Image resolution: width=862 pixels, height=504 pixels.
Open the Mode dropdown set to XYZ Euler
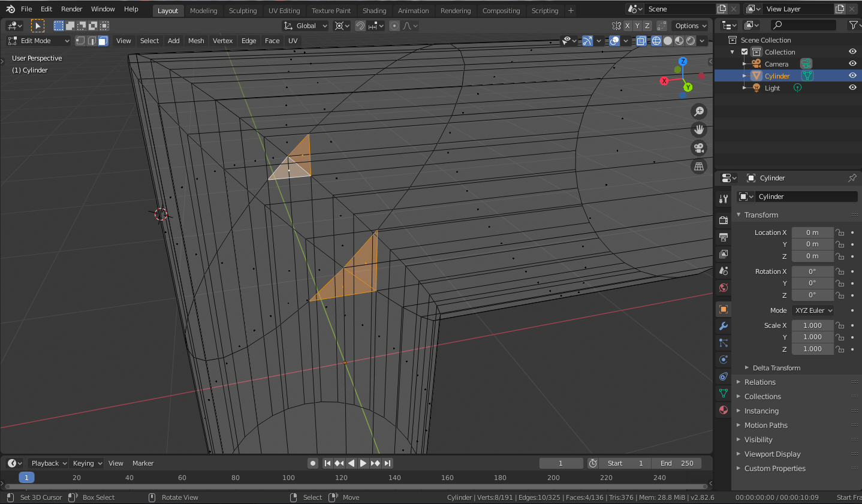812,310
